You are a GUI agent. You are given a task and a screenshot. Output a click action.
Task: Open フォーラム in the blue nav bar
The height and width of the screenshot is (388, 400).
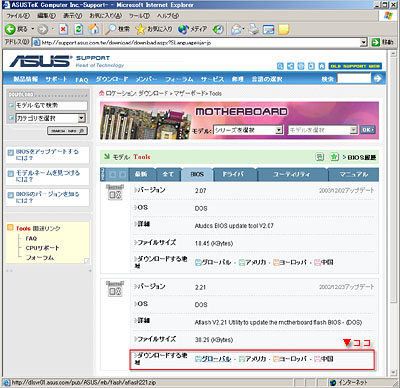[x=179, y=79]
